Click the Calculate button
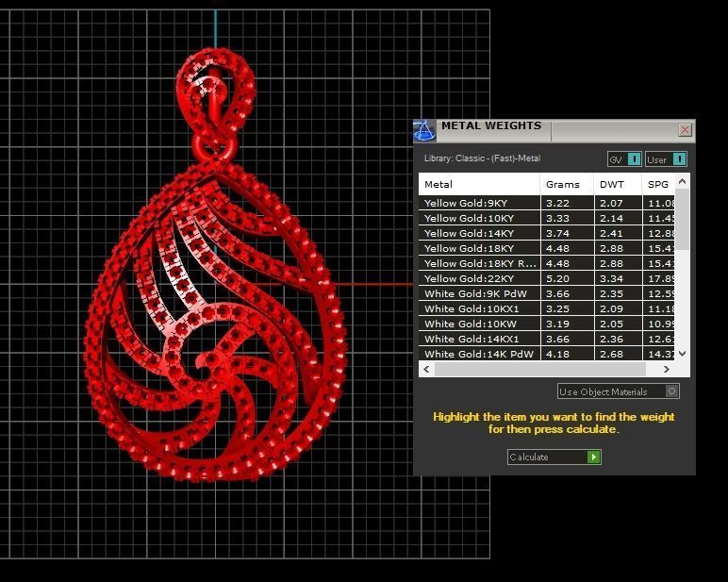The width and height of the screenshot is (728, 582). (554, 457)
